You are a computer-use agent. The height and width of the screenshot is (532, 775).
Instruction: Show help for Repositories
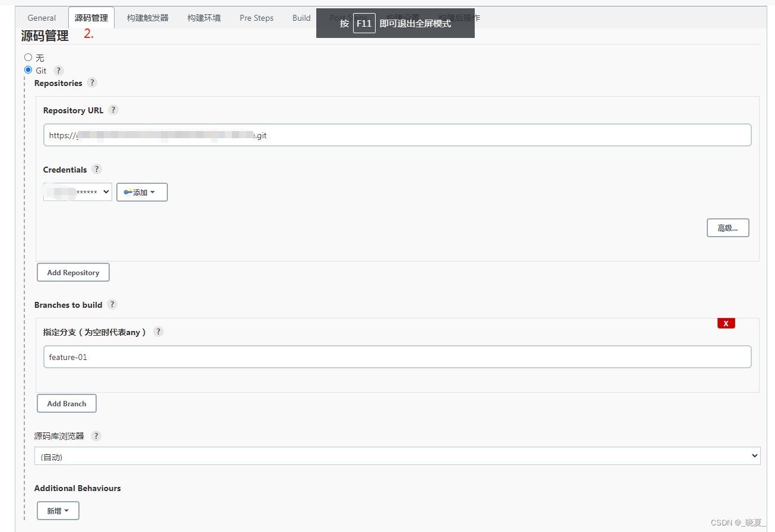(92, 83)
